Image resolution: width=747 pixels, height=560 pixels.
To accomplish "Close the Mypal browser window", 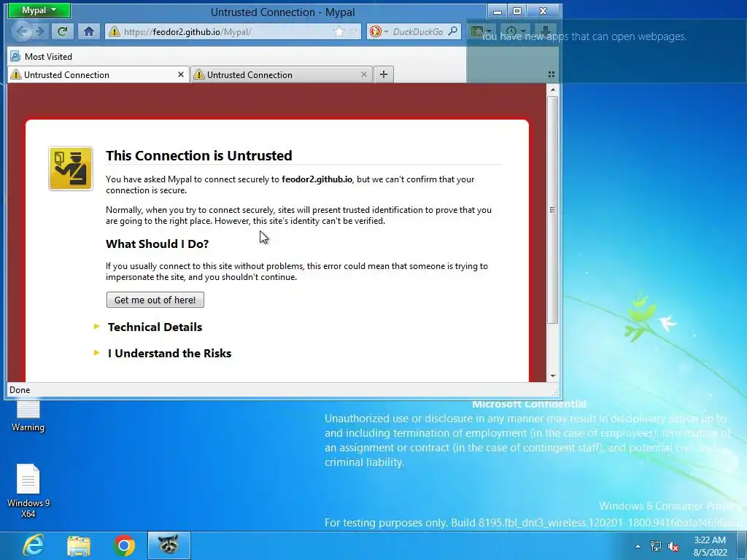I will (x=543, y=10).
